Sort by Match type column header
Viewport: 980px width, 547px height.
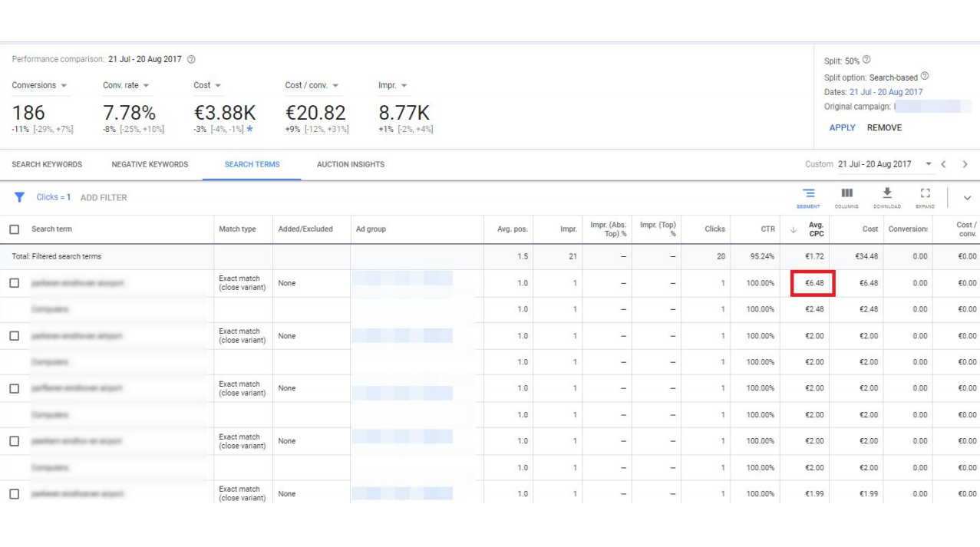[x=237, y=229]
